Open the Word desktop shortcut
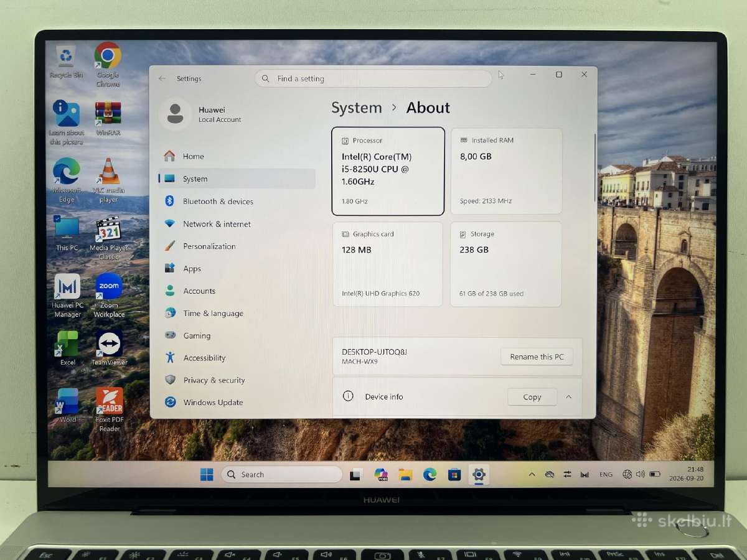The image size is (747, 560). pyautogui.click(x=67, y=405)
